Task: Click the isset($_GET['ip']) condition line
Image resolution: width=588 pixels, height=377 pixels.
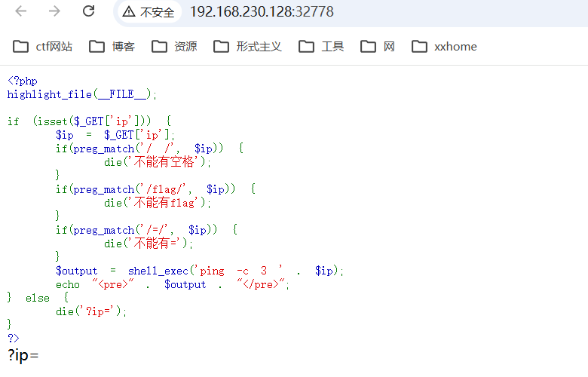Action: (x=89, y=121)
